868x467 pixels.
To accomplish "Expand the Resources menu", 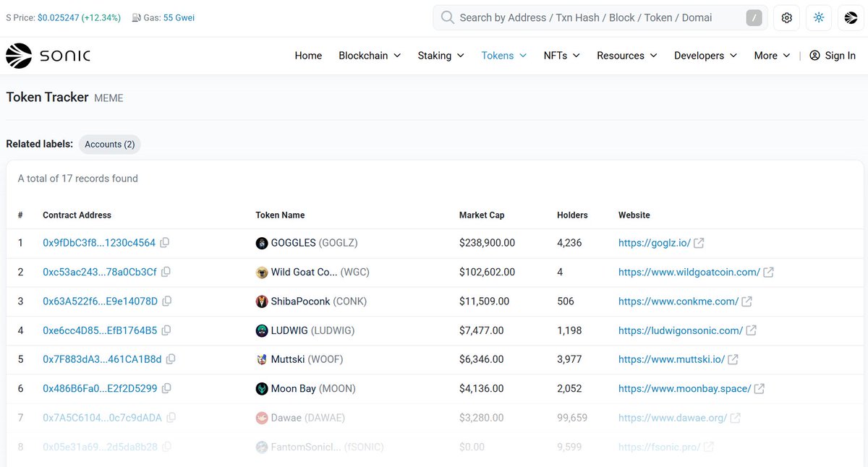I will (x=626, y=56).
